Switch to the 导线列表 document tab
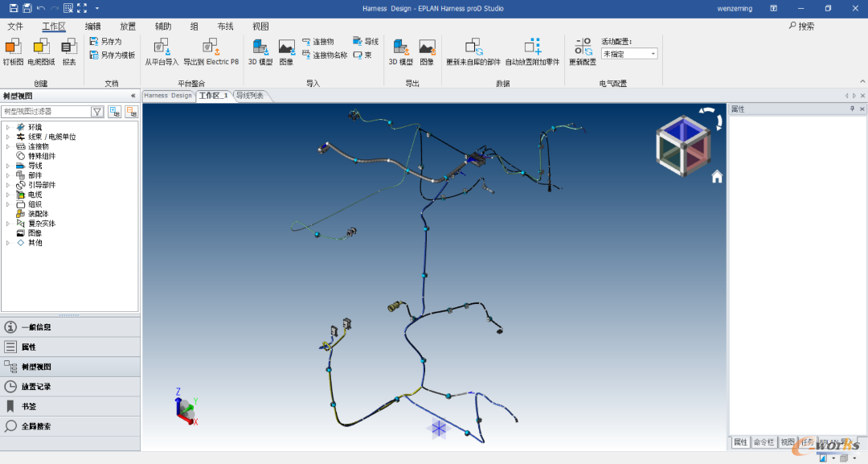 click(250, 95)
